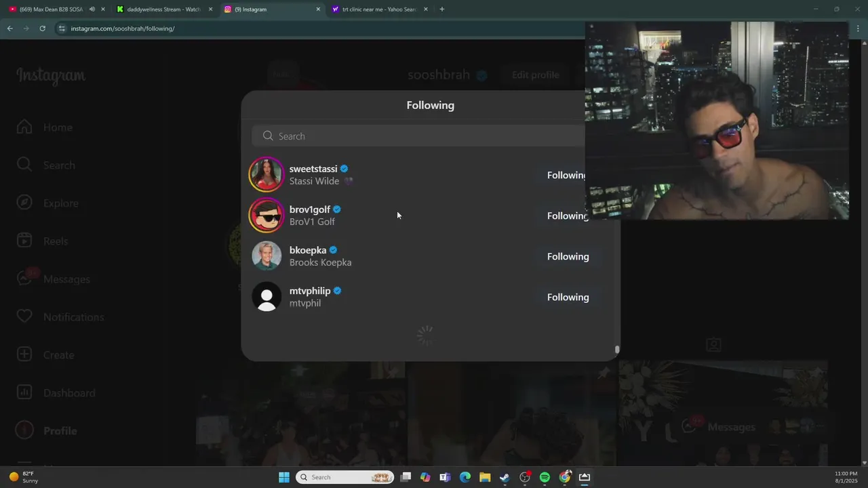This screenshot has width=868, height=488.
Task: Click the Brooks Koepka display name
Action: 320,262
